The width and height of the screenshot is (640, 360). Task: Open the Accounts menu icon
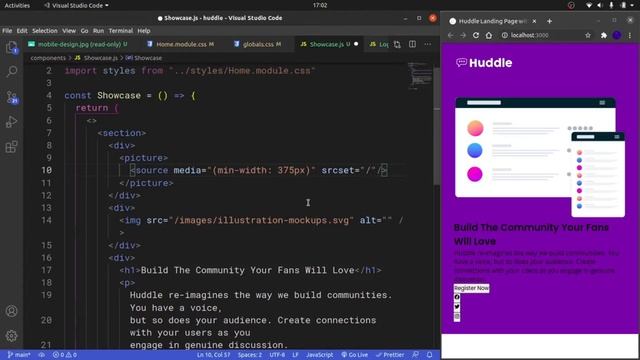[11, 311]
